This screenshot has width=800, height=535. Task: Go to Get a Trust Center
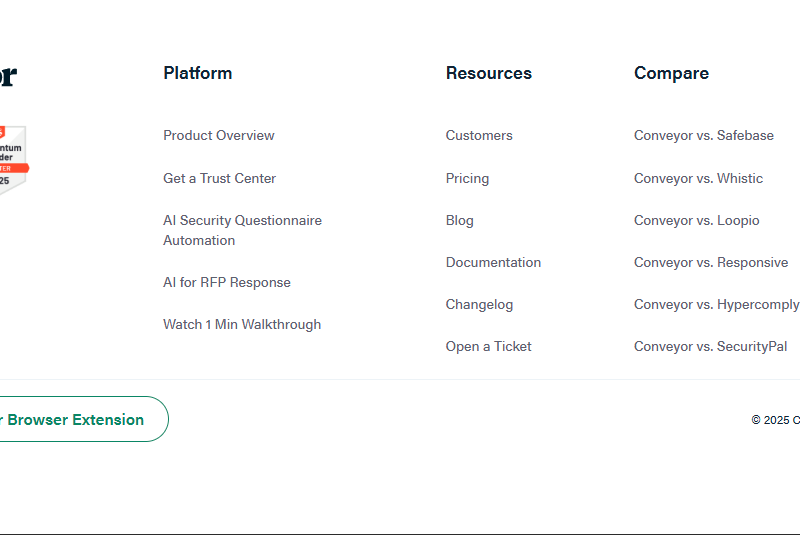pos(219,178)
